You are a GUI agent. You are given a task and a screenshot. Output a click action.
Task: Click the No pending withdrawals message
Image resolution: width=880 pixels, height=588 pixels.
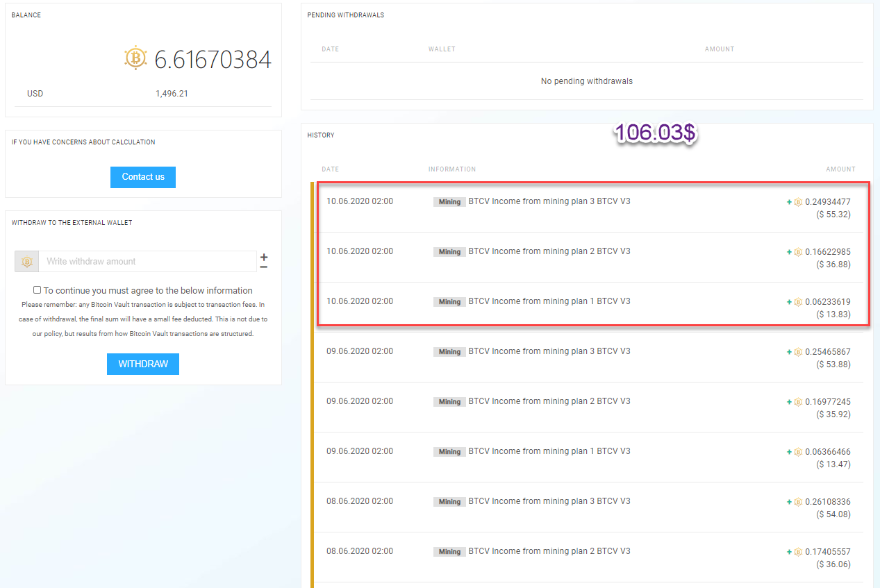click(587, 81)
